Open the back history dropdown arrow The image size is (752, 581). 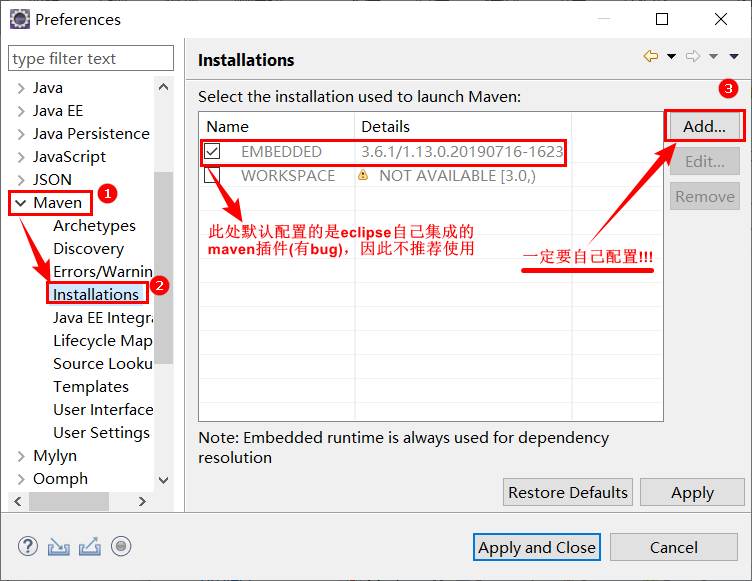[x=671, y=57]
